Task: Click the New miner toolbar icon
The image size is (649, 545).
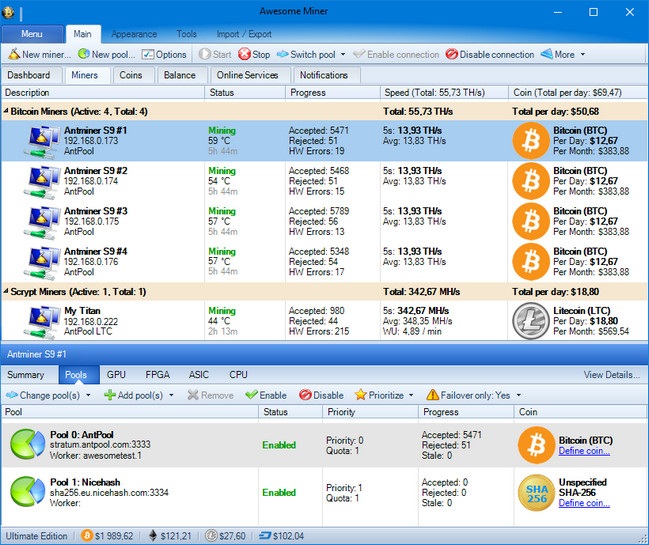Action: [x=14, y=55]
